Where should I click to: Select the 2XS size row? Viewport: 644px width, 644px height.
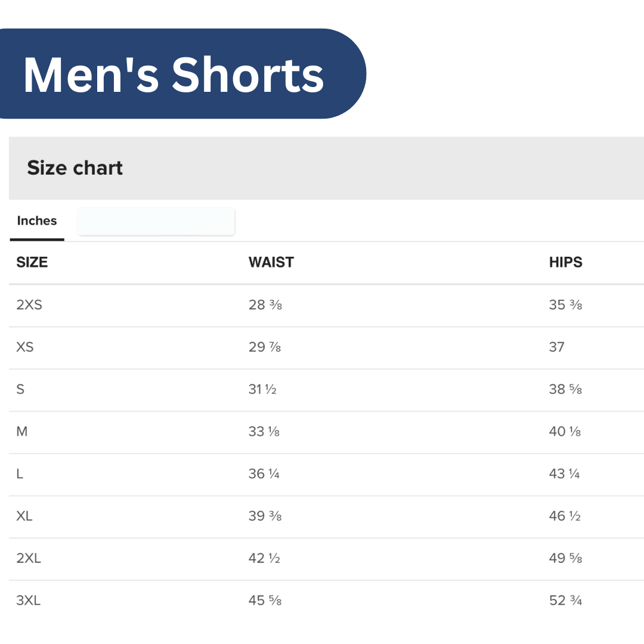[29, 305]
